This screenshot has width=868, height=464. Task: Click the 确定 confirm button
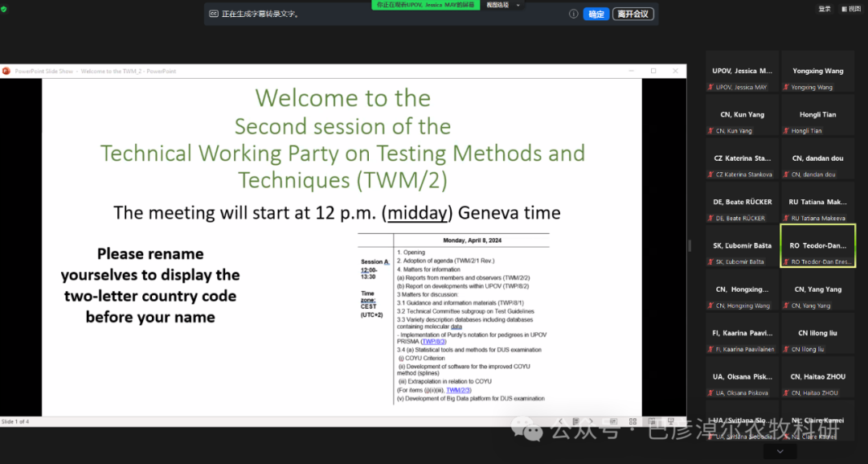click(596, 14)
